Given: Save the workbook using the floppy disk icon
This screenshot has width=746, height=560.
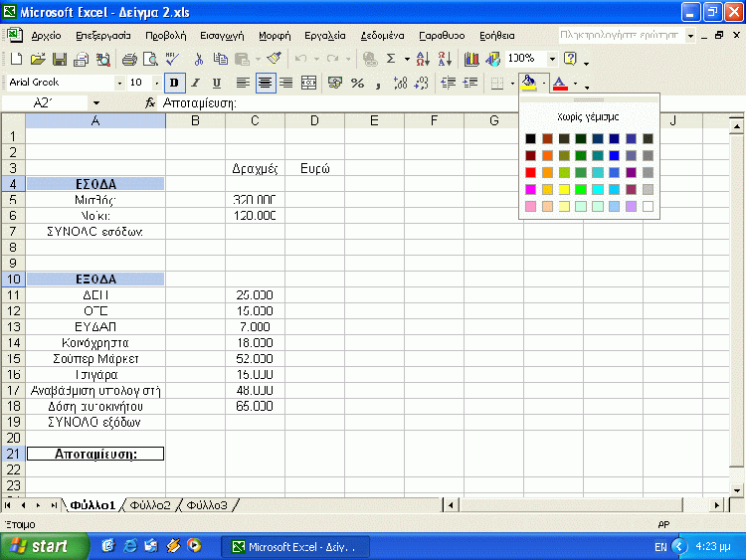Looking at the screenshot, I should click(60, 59).
